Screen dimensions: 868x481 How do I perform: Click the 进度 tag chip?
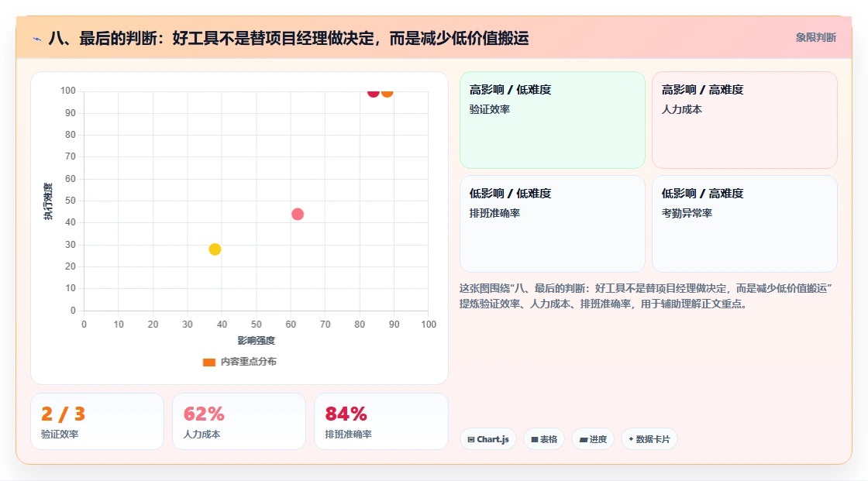click(x=593, y=439)
